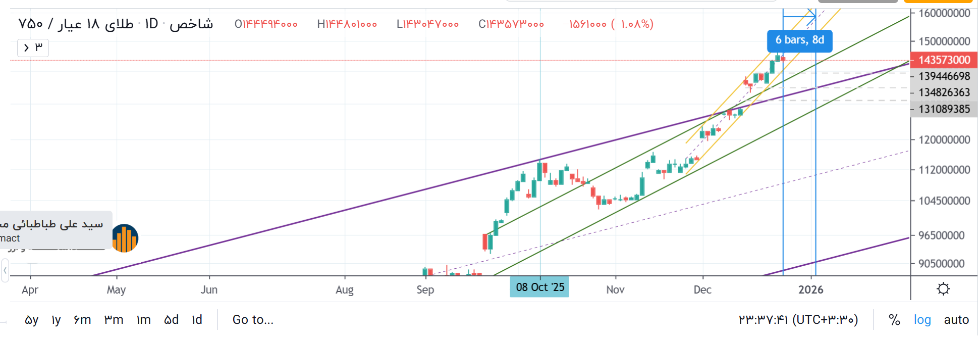Click the orange bar-chart avatar icon
Viewport: 980px width, 339px height.
pos(125,238)
